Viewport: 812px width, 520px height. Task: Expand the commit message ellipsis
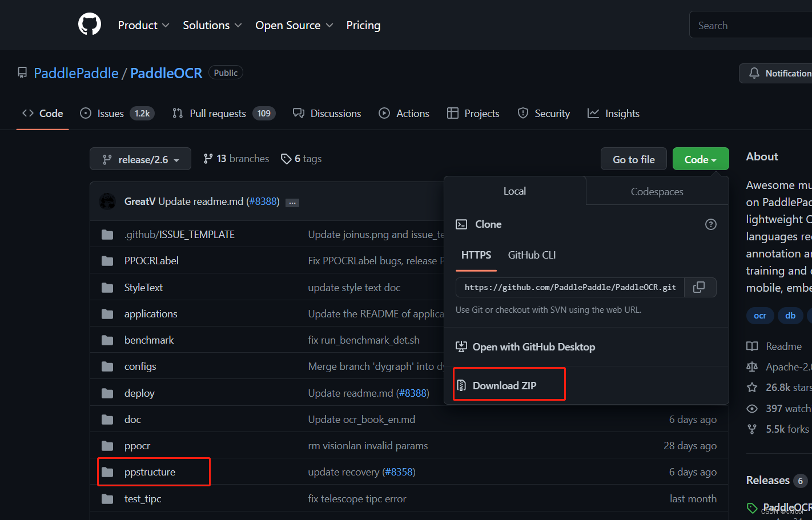[292, 203]
